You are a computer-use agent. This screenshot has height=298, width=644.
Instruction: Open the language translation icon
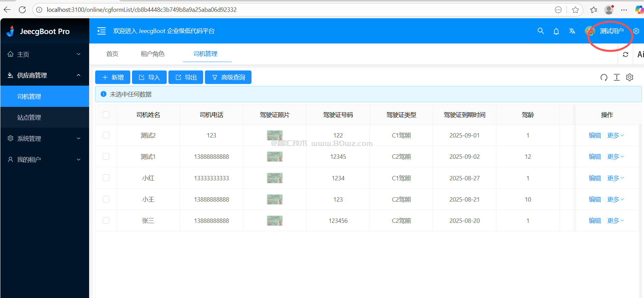coord(572,31)
